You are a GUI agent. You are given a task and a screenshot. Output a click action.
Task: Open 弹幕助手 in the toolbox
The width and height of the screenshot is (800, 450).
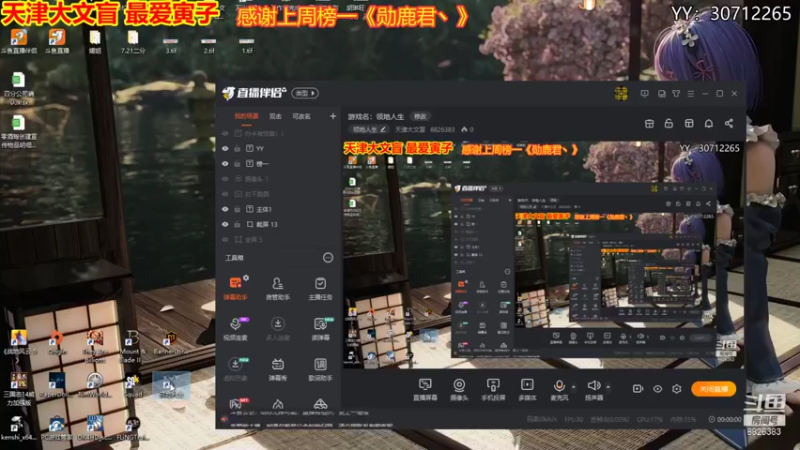235,288
